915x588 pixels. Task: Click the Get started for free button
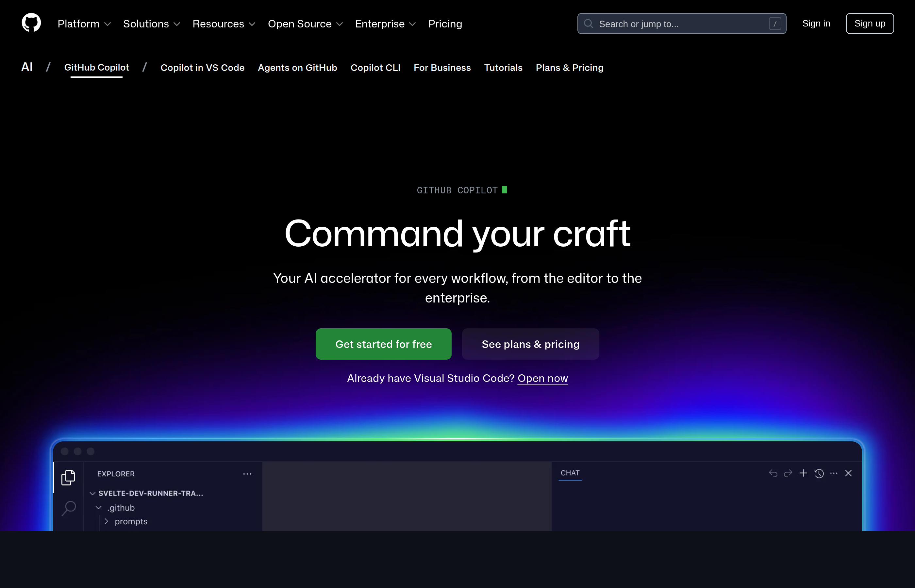click(383, 344)
